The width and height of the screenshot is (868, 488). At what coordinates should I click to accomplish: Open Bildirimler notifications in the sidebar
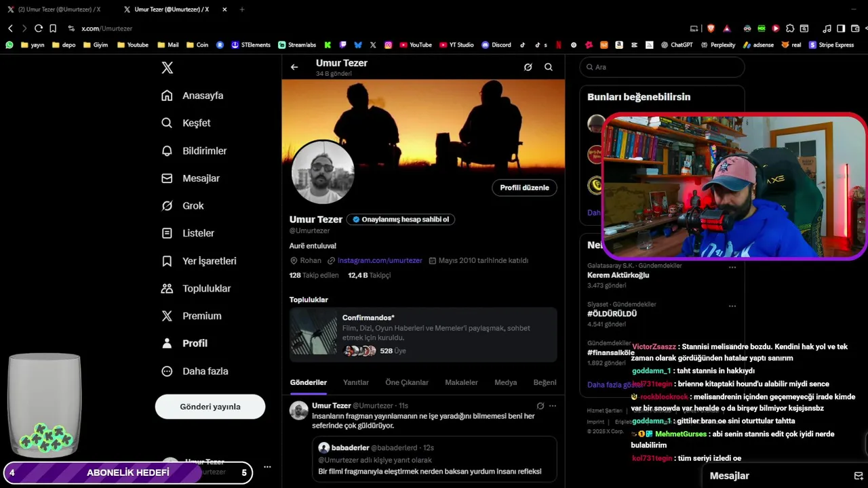tap(194, 150)
